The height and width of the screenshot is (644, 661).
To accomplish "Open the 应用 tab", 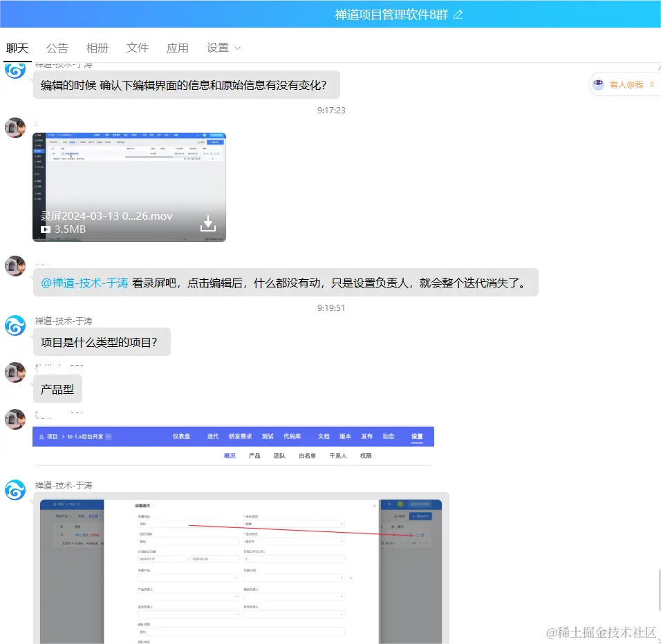I will (x=178, y=48).
